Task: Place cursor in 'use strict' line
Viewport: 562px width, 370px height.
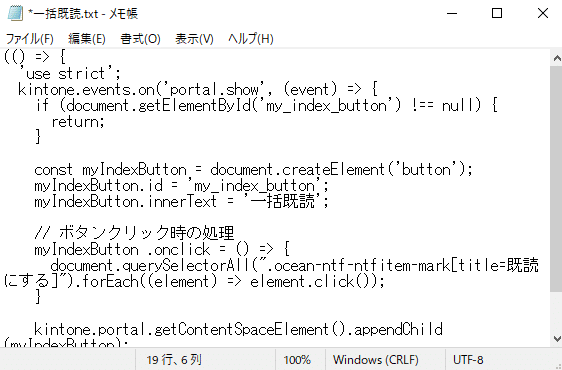Action: click(x=70, y=73)
